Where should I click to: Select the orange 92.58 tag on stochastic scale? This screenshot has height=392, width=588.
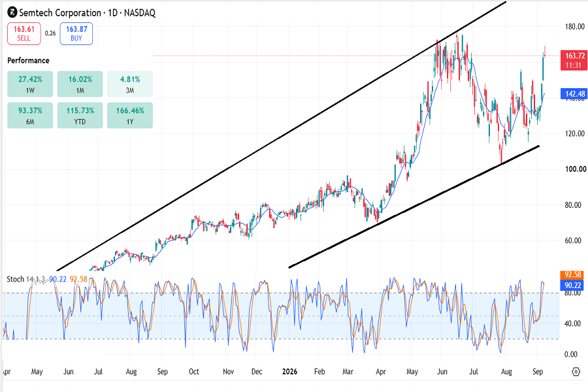point(573,275)
